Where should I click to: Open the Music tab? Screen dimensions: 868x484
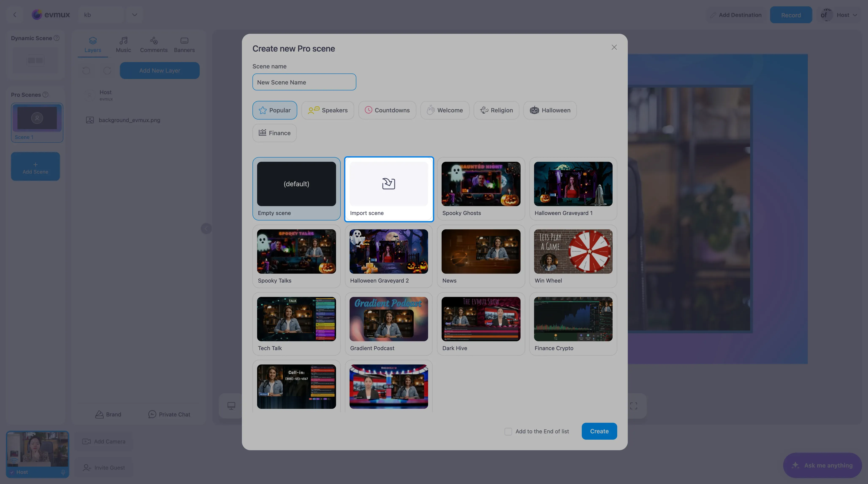coord(123,45)
